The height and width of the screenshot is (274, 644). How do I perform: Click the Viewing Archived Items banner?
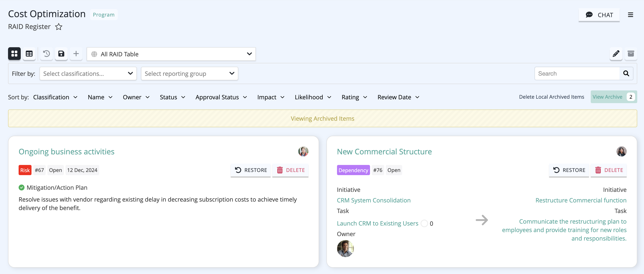322,118
